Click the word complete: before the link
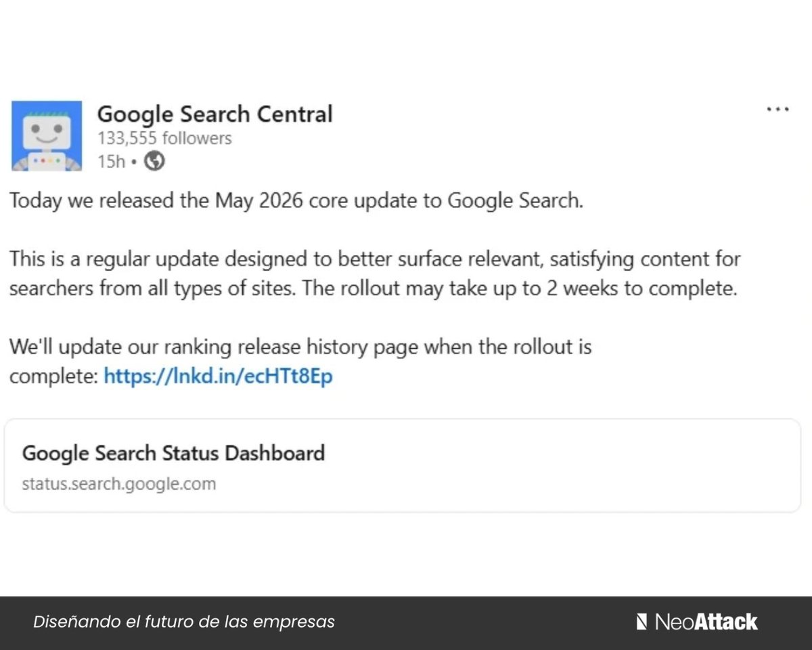 pos(54,376)
